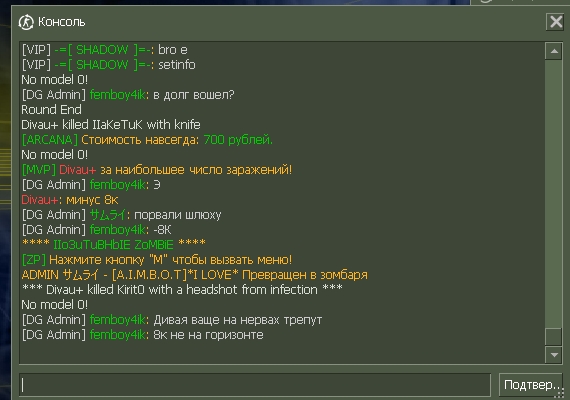570x400 pixels.
Task: Focus the console command input field
Action: 254,384
